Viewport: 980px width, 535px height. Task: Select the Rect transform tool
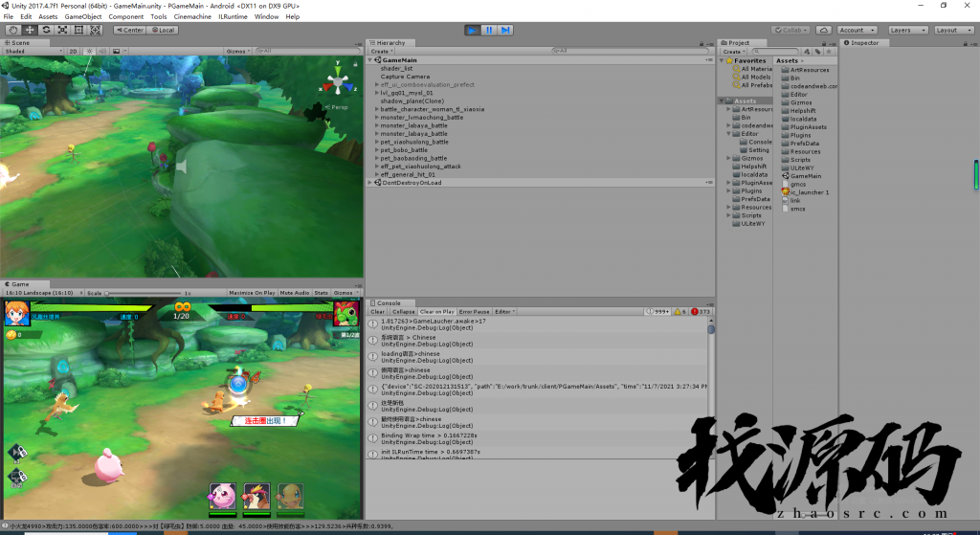coord(78,30)
